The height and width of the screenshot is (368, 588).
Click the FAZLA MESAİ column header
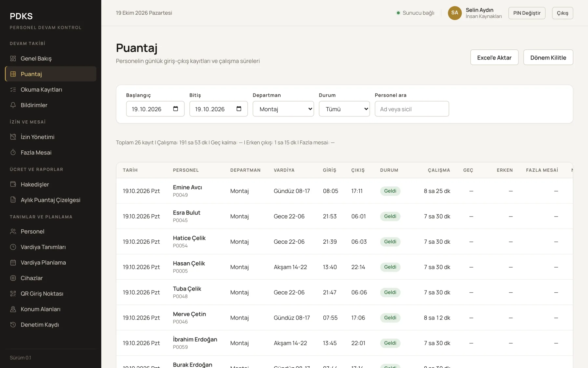coord(542,170)
